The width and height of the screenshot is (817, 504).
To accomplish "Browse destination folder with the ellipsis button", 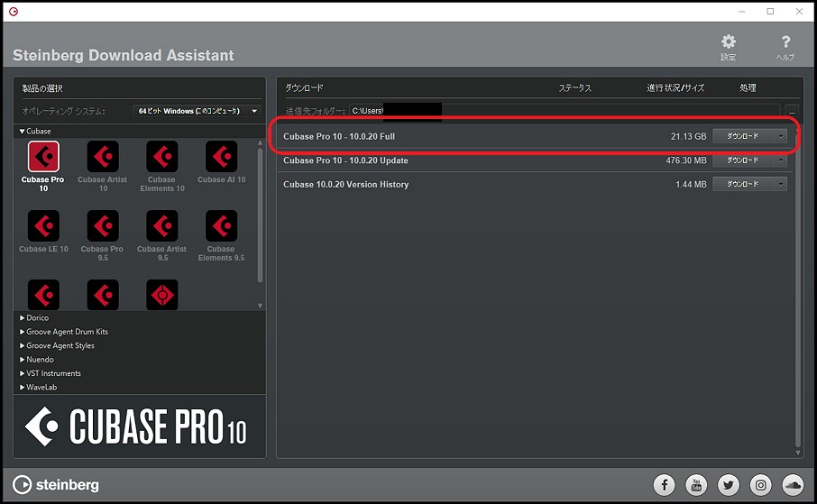I will (792, 111).
